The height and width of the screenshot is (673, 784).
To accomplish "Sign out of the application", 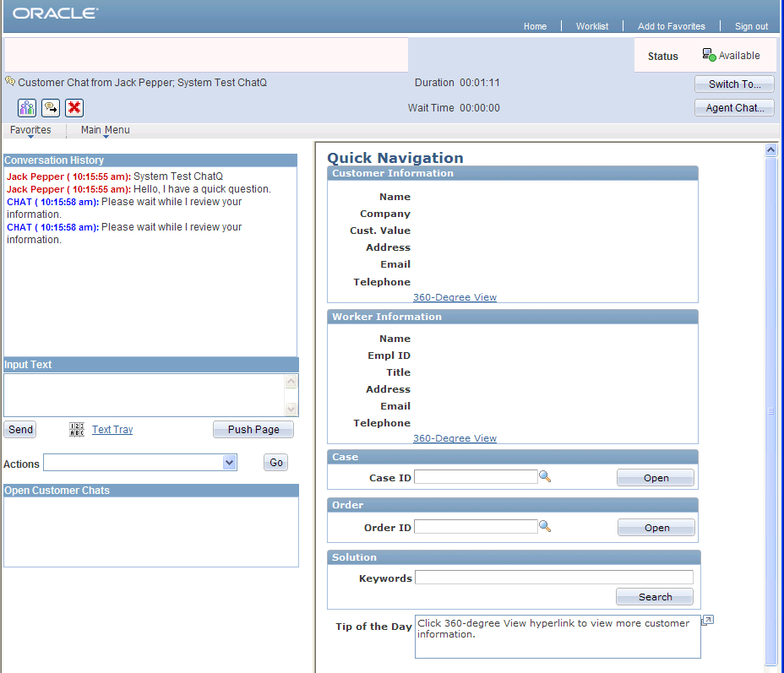I will (751, 26).
